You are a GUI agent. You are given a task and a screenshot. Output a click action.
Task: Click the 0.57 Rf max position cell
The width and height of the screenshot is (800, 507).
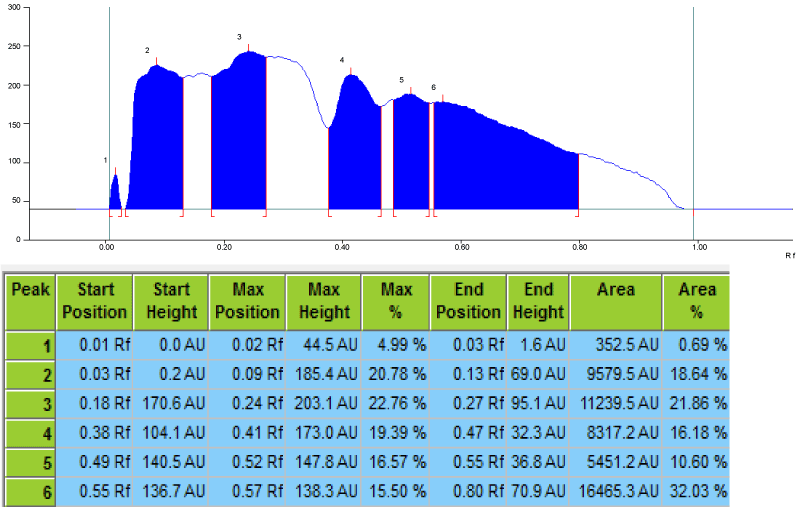(x=247, y=492)
